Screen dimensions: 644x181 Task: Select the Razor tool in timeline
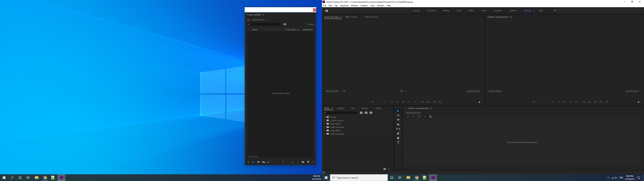(x=398, y=124)
